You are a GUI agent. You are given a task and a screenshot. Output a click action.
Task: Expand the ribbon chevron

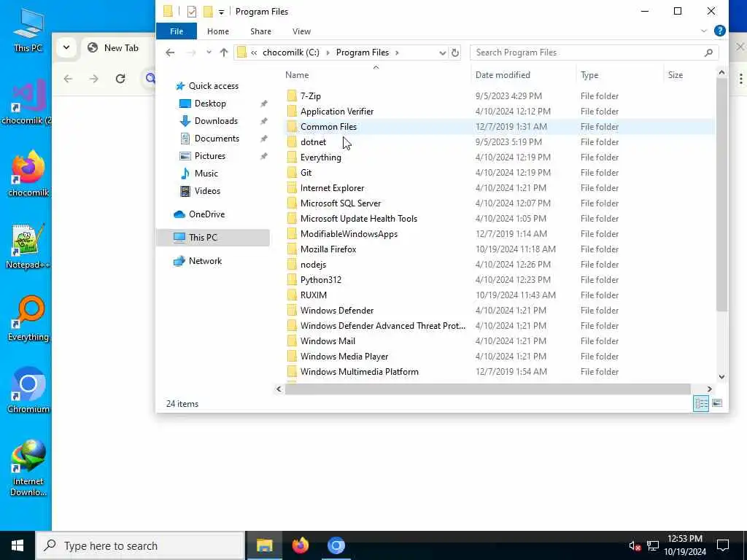pos(704,31)
